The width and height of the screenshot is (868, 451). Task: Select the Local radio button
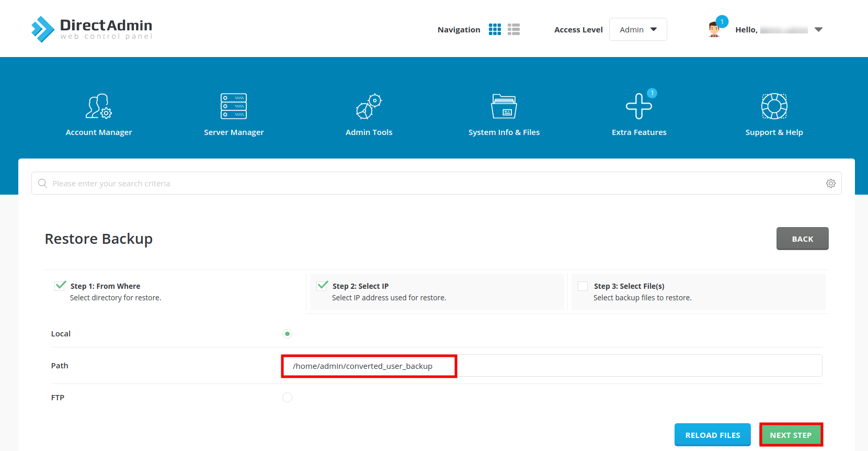click(287, 334)
